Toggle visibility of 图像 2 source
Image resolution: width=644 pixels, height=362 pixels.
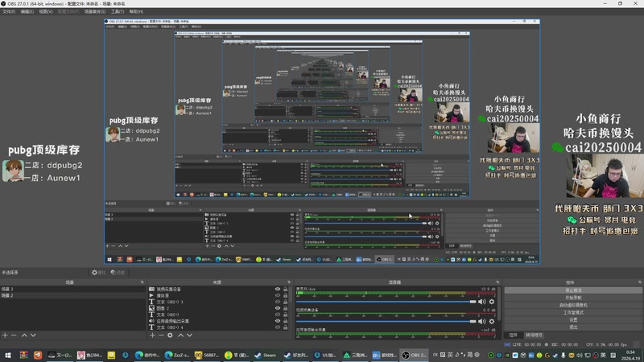(x=278, y=308)
